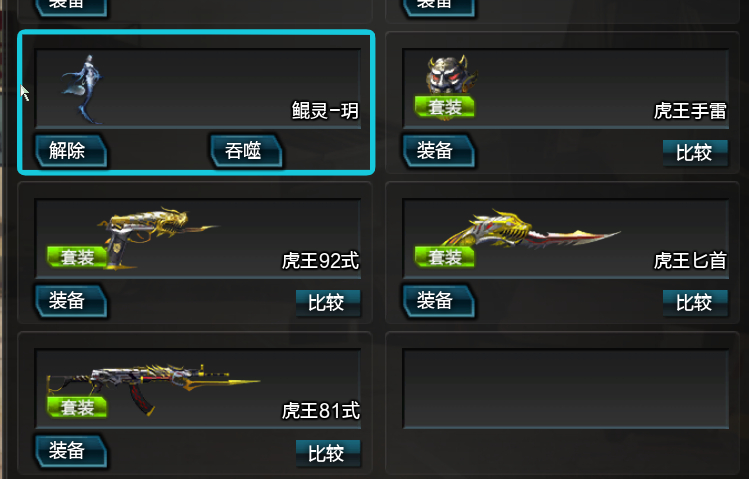Equip 虎王手雷 with its 装备 button
This screenshot has width=749, height=479.
coord(439,151)
